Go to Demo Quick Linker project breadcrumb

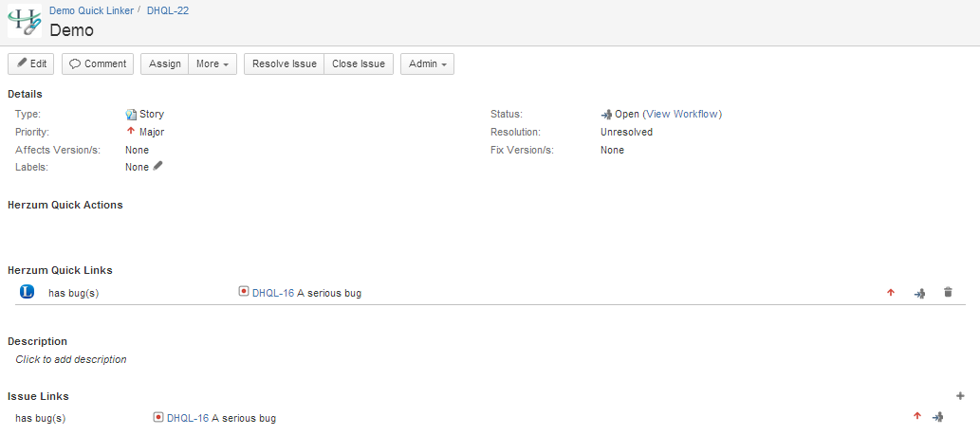(91, 9)
